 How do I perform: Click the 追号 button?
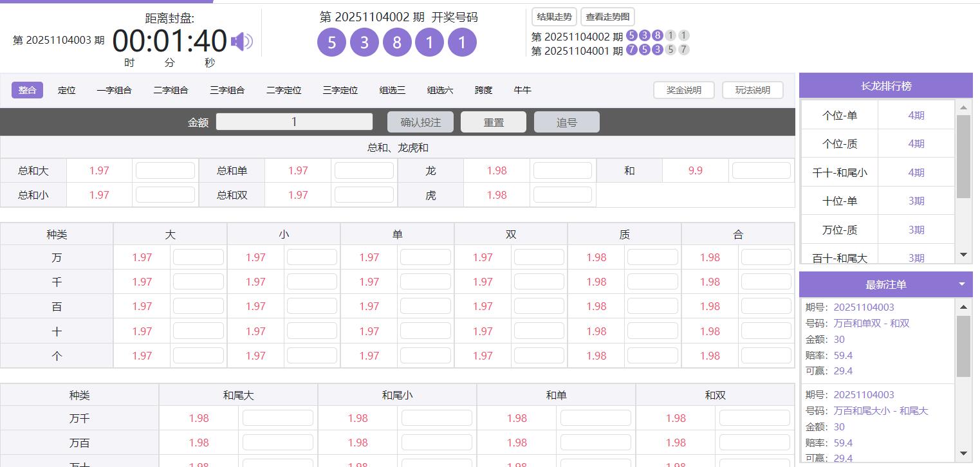coord(566,122)
